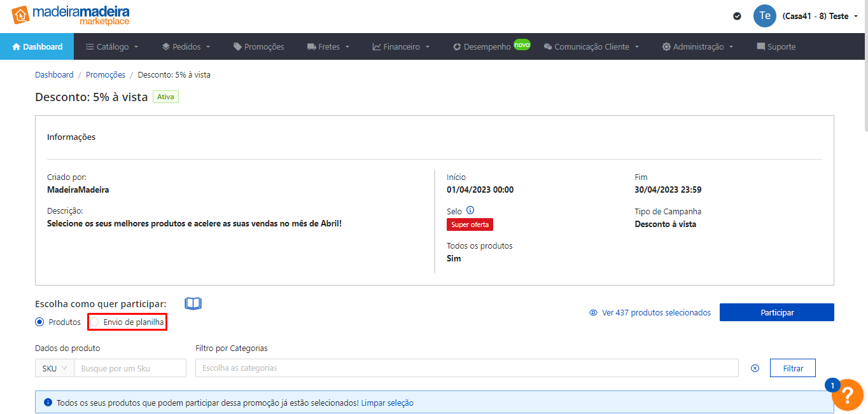Open the SKU search-type dropdown
Viewport: 868px width, 414px height.
pos(55,368)
